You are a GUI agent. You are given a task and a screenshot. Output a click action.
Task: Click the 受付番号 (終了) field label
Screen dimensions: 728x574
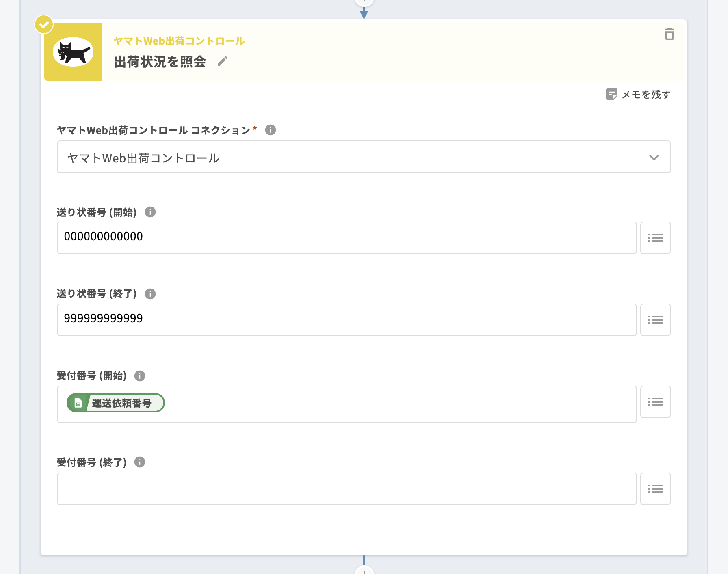click(92, 462)
